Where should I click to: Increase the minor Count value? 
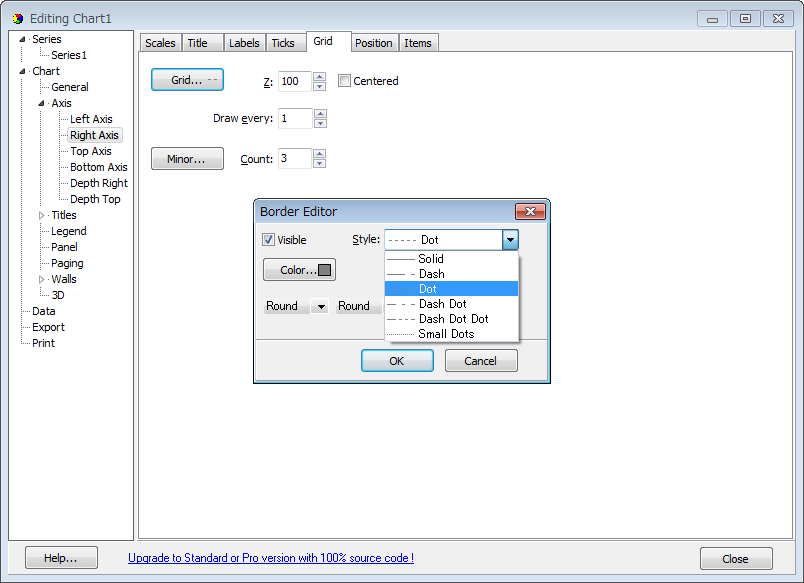click(x=319, y=153)
